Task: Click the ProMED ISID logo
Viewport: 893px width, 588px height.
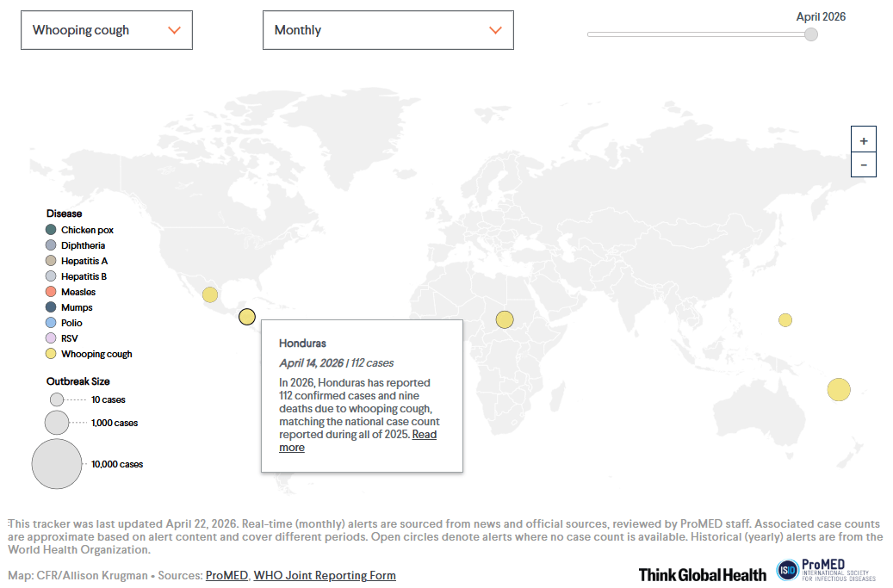Action: (x=825, y=570)
